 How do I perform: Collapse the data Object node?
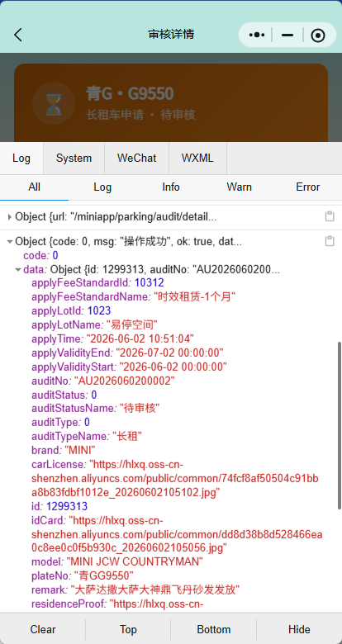coord(18,270)
